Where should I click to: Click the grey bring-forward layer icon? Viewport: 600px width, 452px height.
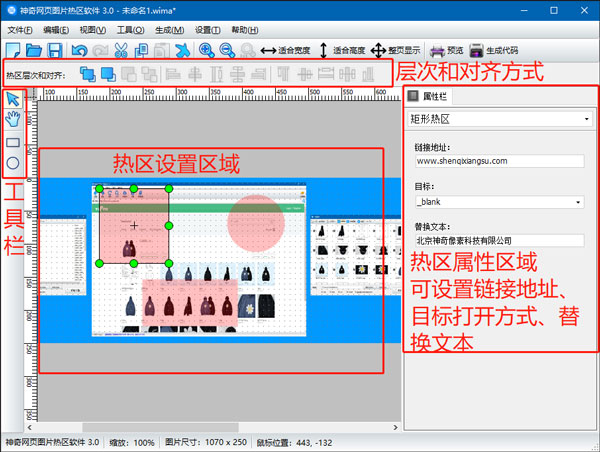point(129,74)
